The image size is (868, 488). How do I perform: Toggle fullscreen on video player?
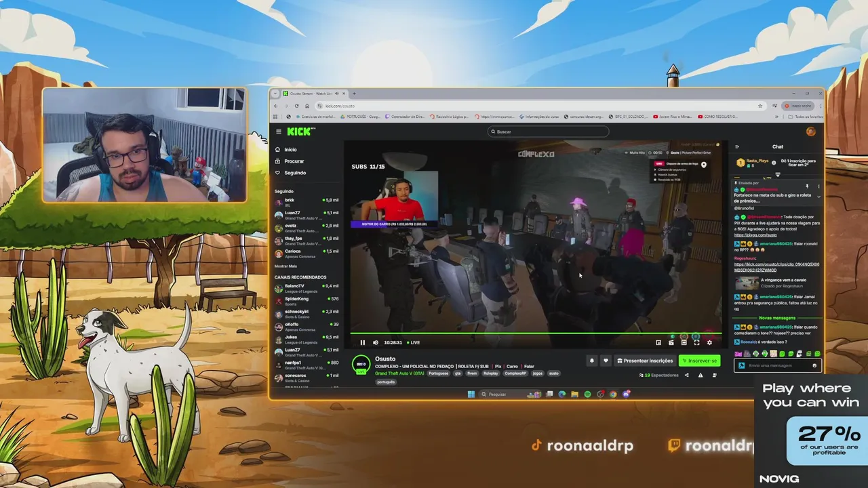696,342
